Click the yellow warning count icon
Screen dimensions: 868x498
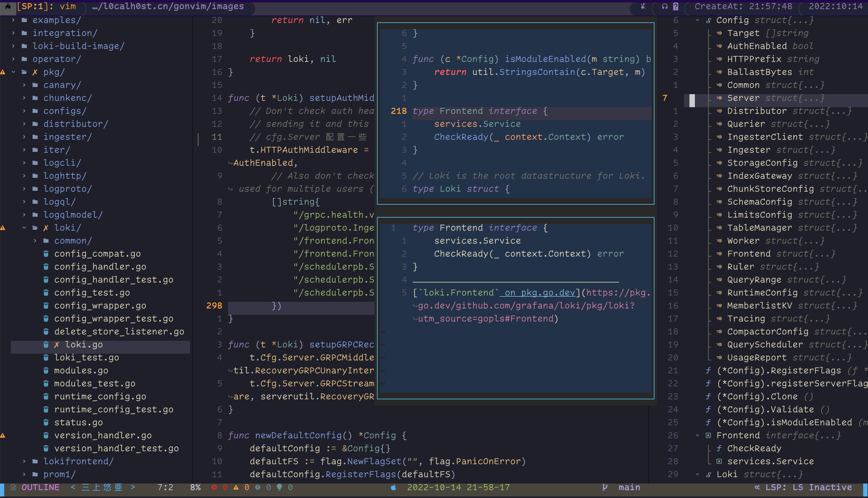click(x=236, y=487)
